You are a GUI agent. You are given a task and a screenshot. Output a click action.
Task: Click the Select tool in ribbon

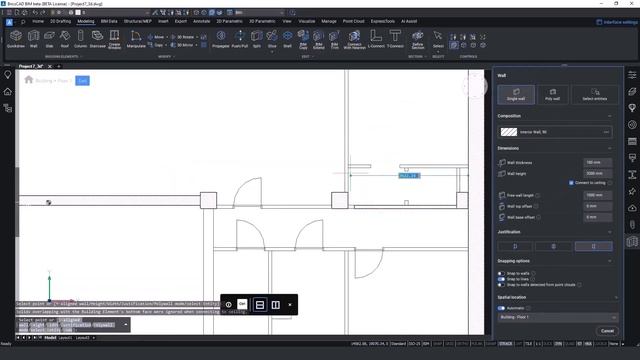pos(438,39)
